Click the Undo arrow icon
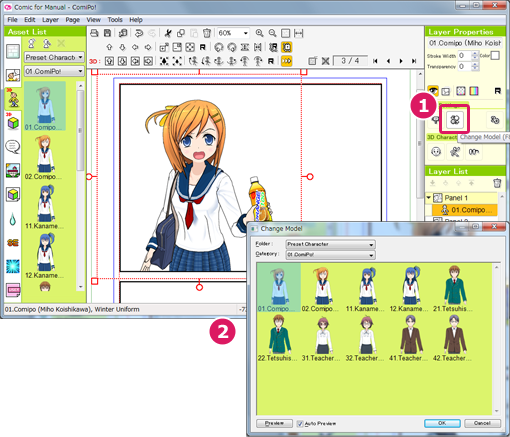Viewport: 510px width, 437px height. (x=139, y=33)
